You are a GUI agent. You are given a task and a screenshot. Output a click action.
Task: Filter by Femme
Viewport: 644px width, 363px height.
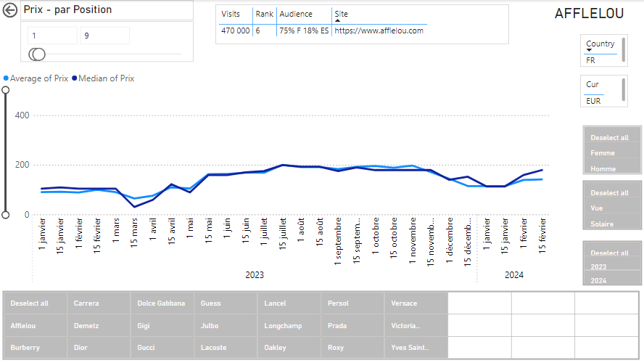pos(612,153)
